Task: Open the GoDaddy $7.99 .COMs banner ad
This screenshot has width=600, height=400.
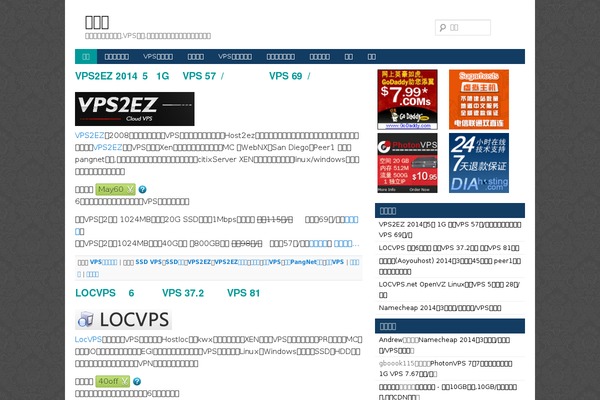Action: 408,100
